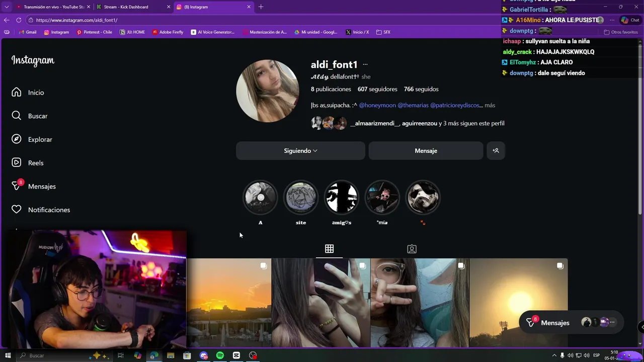Open the Otros favoritos folder
Image resolution: width=644 pixels, height=362 pixels.
pos(621,32)
